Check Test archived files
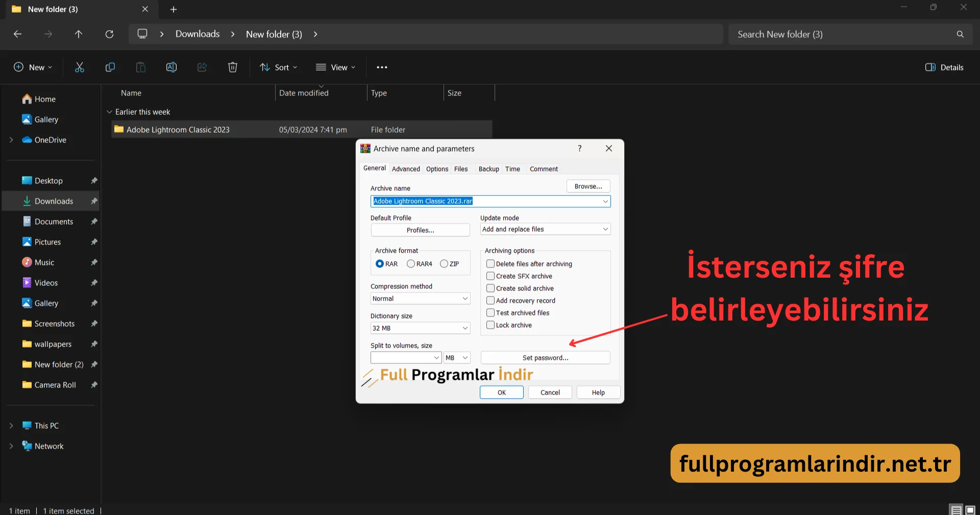This screenshot has width=980, height=515. [491, 313]
